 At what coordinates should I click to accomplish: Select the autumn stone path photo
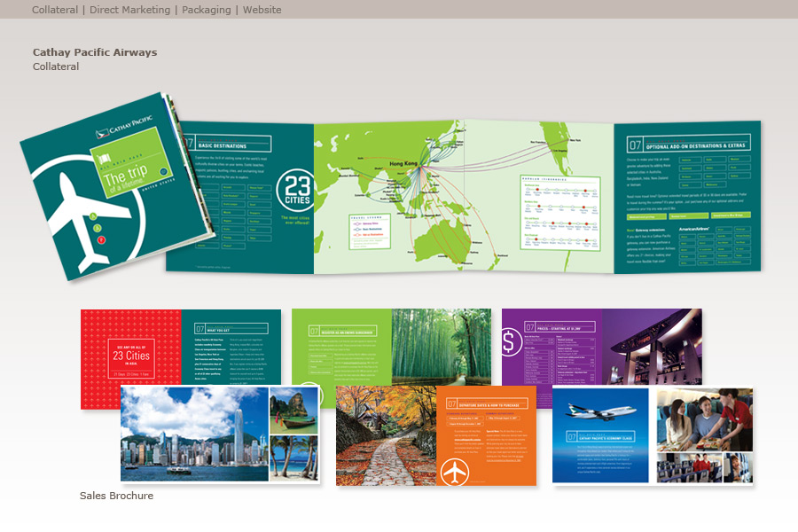click(x=386, y=436)
